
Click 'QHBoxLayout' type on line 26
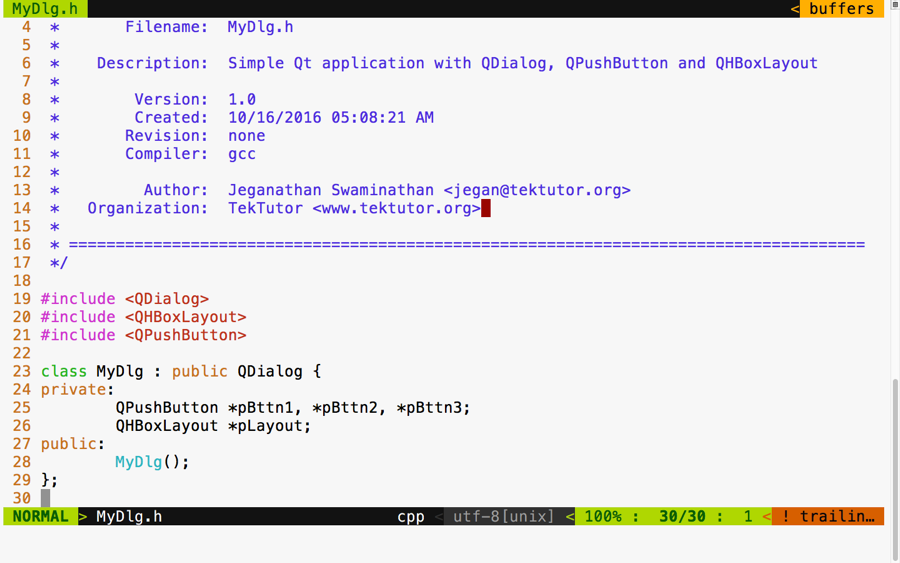(166, 426)
